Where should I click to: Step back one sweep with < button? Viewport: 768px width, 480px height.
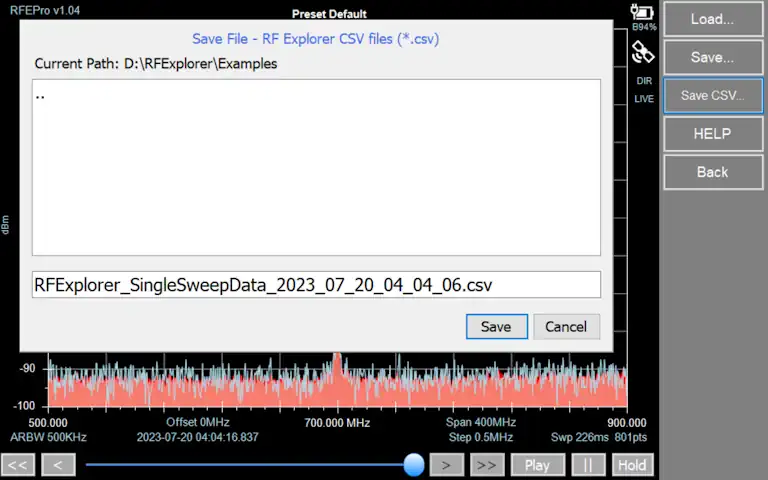click(x=58, y=465)
